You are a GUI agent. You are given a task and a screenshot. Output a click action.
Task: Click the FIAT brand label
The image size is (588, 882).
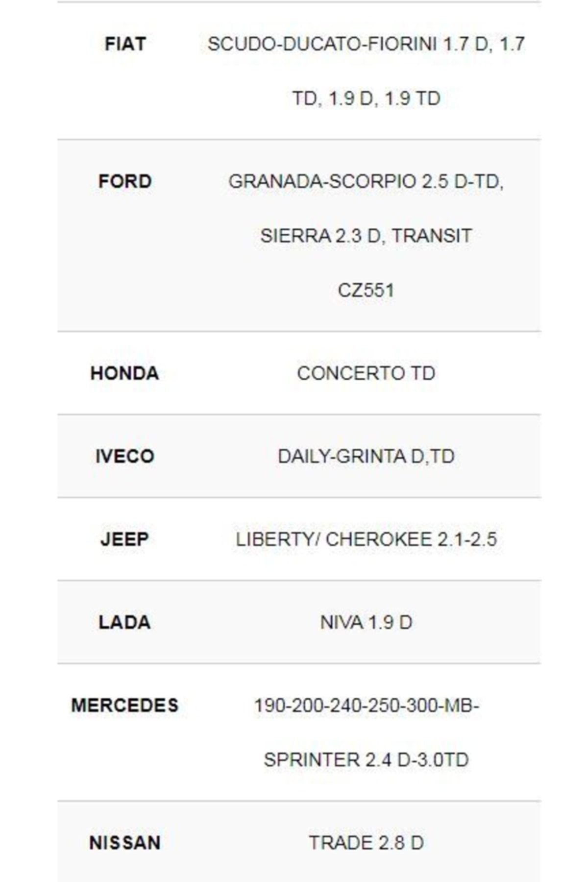coord(125,44)
